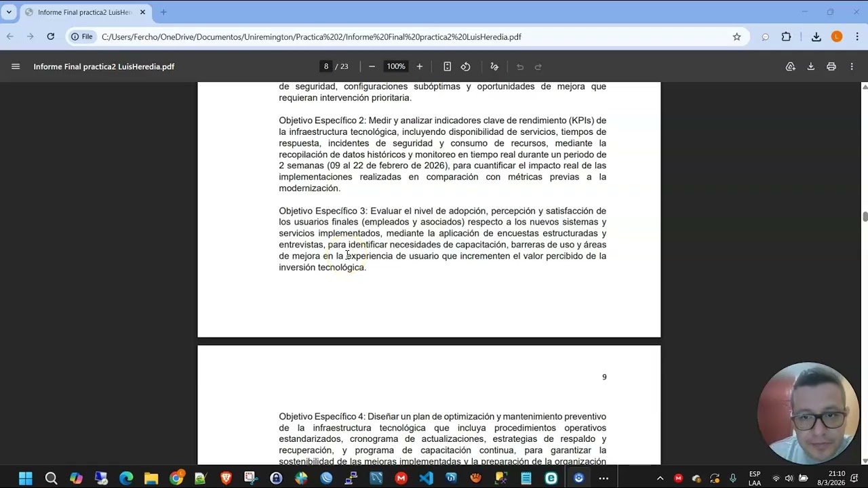The image size is (868, 488).
Task: Click the File site info chip
Action: (83, 37)
